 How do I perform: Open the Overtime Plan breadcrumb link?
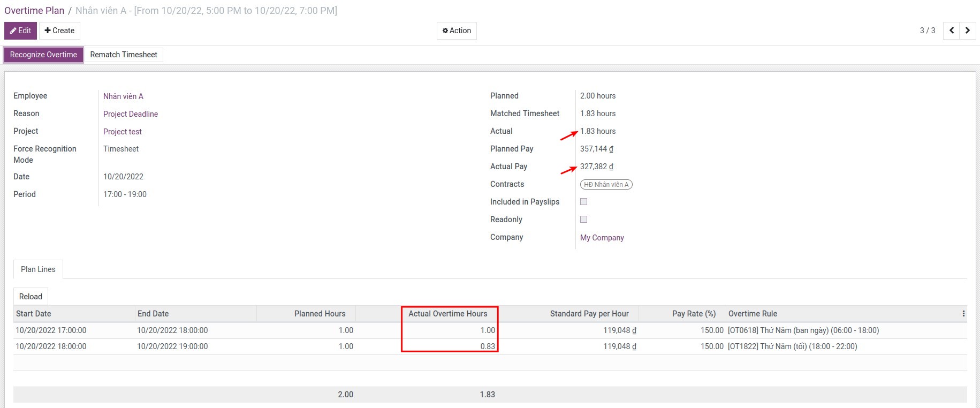click(34, 11)
